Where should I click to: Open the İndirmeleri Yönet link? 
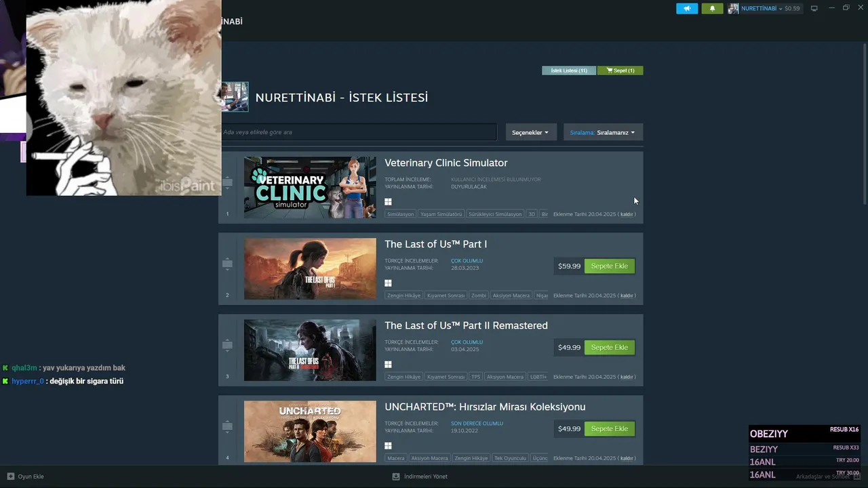coord(425,476)
